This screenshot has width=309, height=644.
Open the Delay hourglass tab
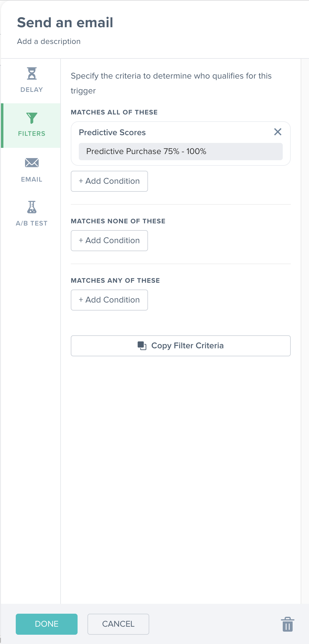point(32,74)
